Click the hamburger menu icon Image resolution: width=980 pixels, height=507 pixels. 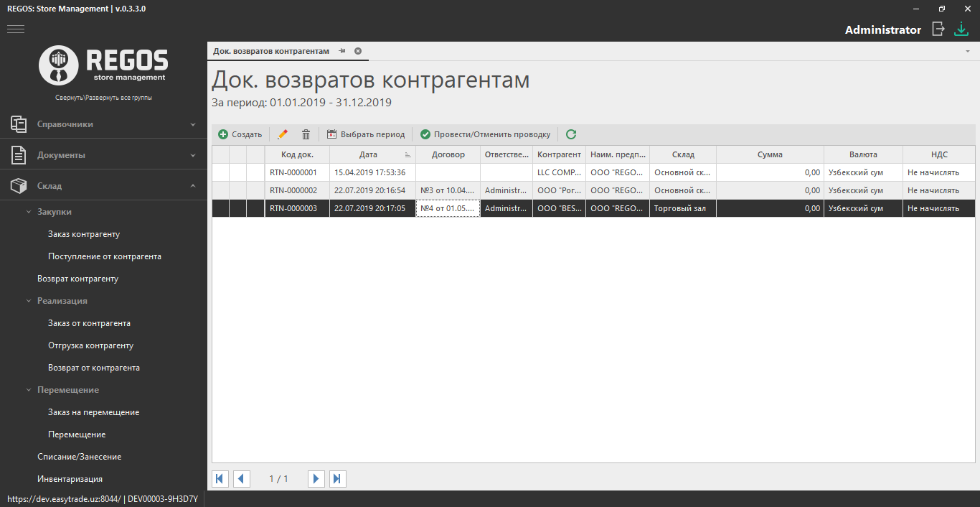[x=16, y=29]
